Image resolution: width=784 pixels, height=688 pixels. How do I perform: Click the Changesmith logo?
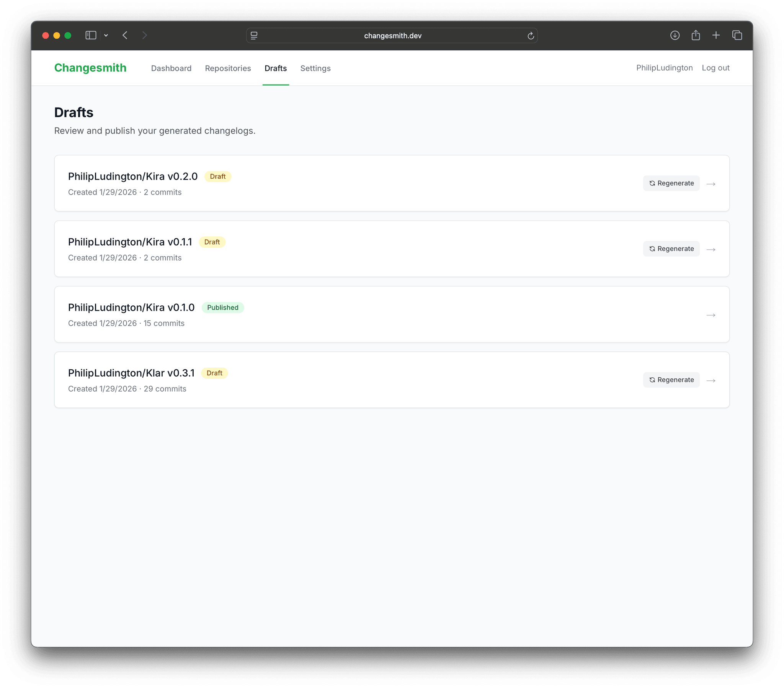pos(90,67)
